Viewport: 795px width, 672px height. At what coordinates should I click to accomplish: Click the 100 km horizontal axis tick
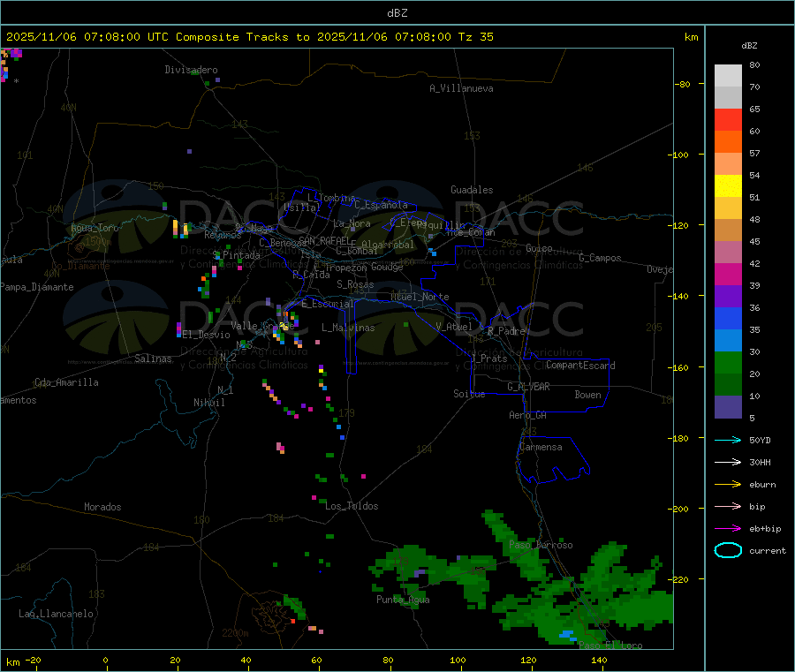pyautogui.click(x=458, y=660)
